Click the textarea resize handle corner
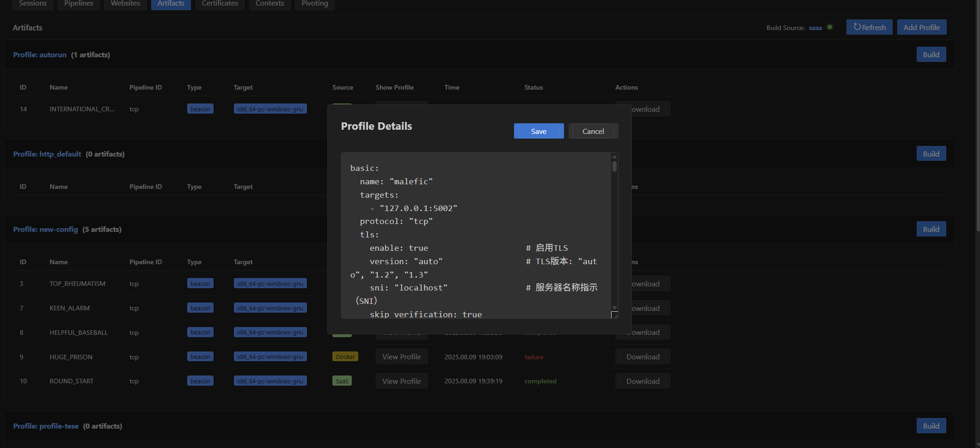The image size is (980, 448). point(614,315)
